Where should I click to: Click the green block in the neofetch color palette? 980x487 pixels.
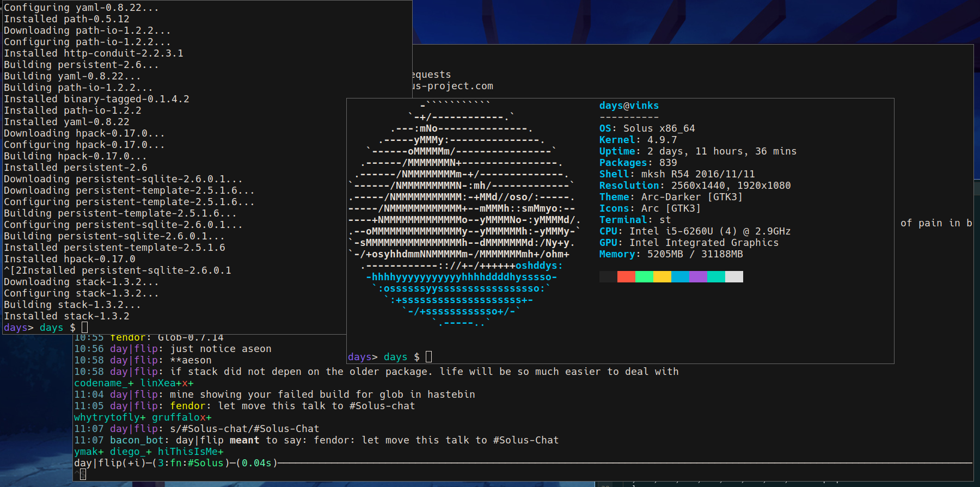[x=644, y=277]
